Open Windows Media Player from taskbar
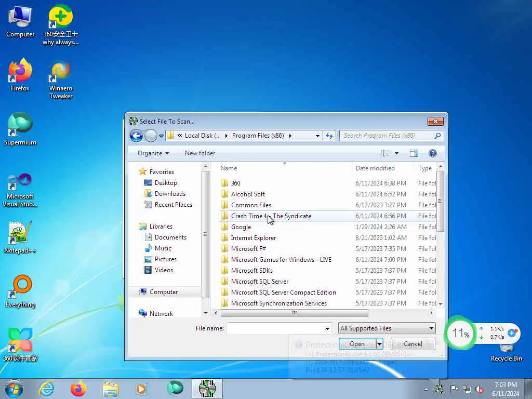The height and width of the screenshot is (399, 532). (142, 389)
